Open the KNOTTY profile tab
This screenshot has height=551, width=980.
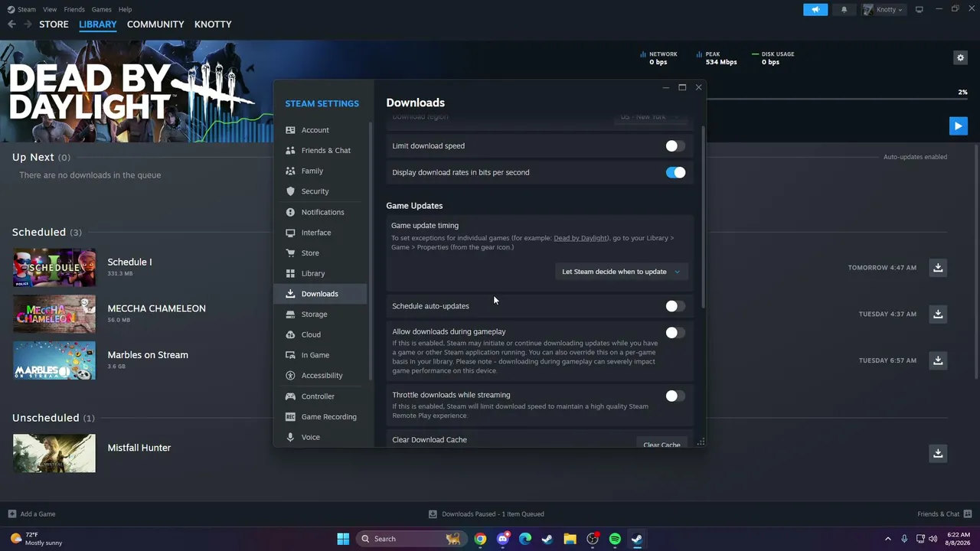tap(213, 24)
